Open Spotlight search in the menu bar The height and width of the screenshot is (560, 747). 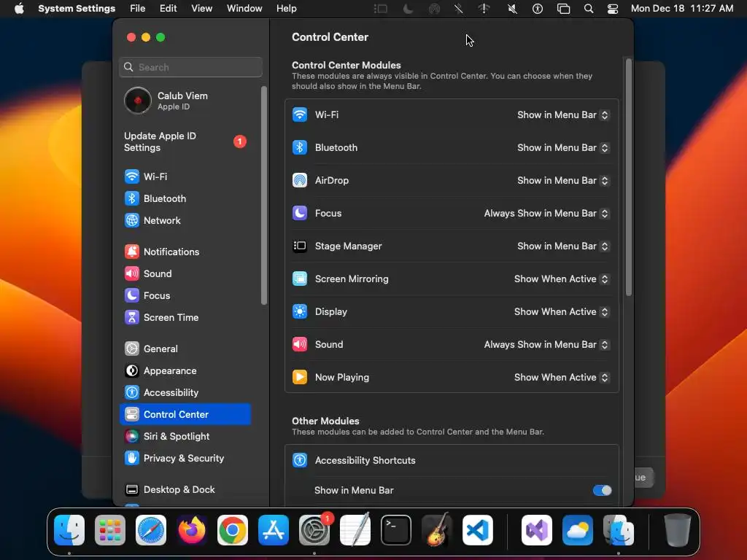pos(589,9)
